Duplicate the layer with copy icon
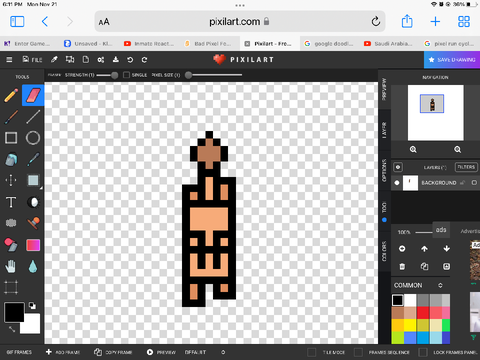480x360 pixels. coord(424,266)
